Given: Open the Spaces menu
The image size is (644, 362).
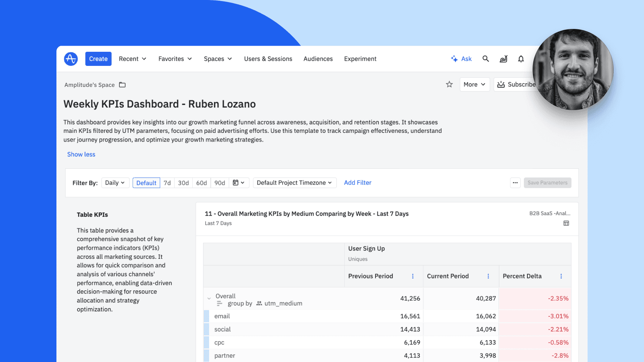Looking at the screenshot, I should (218, 59).
